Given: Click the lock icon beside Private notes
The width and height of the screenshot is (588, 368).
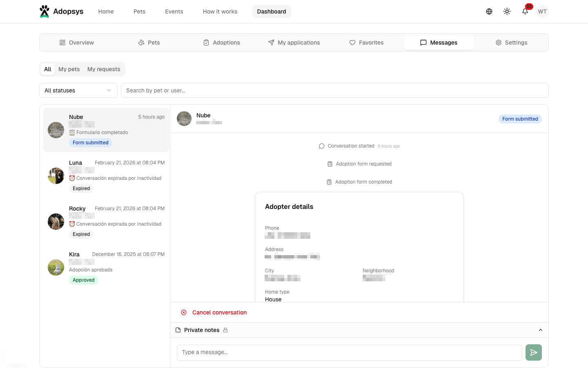Looking at the screenshot, I should pos(225,330).
